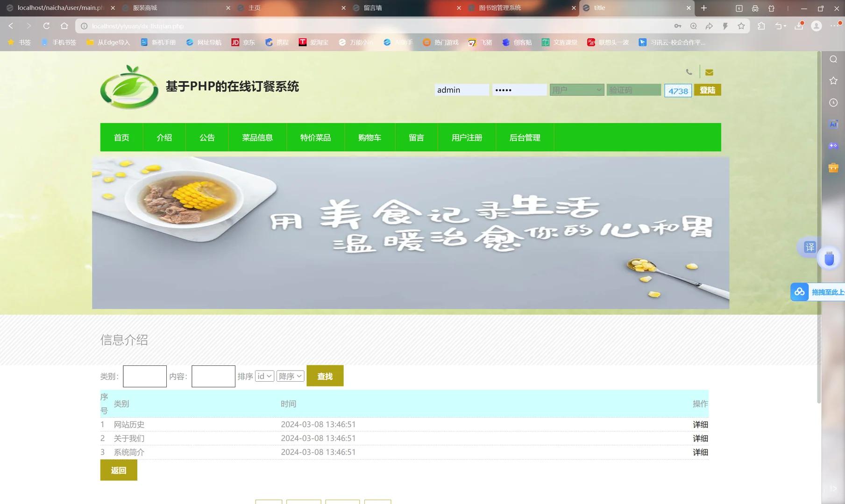Click the translate icon on the page edge
The image size is (845, 504).
point(809,247)
